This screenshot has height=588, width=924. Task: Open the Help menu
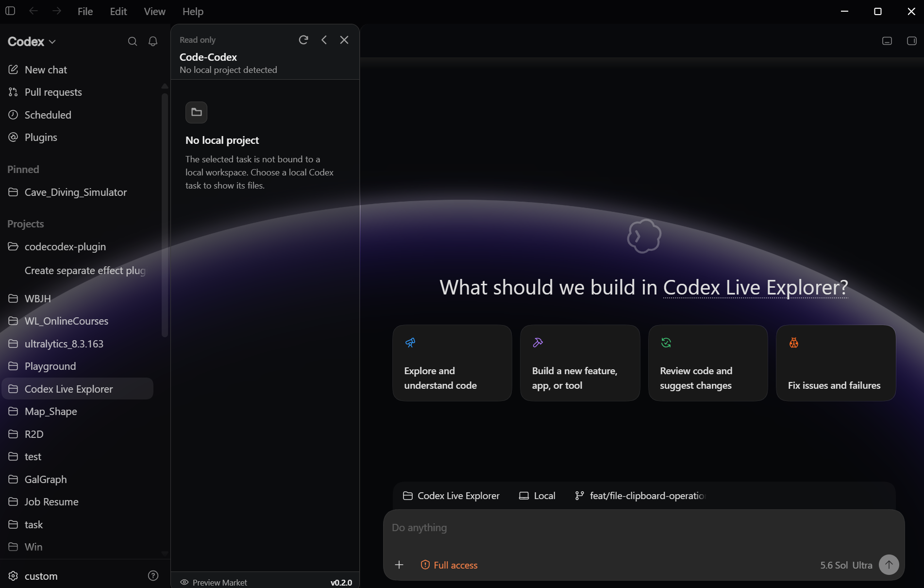[193, 11]
